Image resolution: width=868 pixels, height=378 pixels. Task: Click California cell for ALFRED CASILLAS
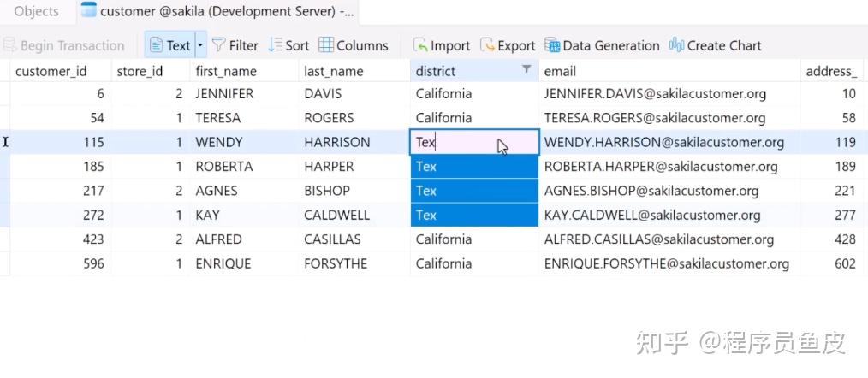474,239
